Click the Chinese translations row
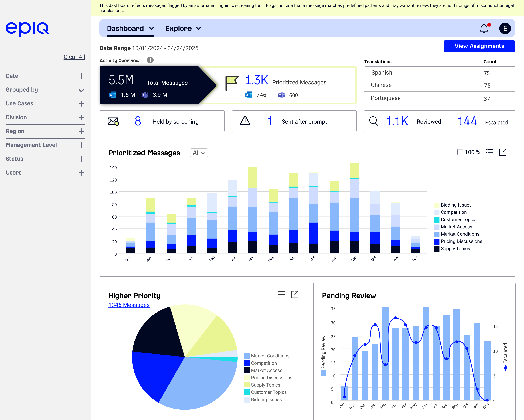 (440, 85)
